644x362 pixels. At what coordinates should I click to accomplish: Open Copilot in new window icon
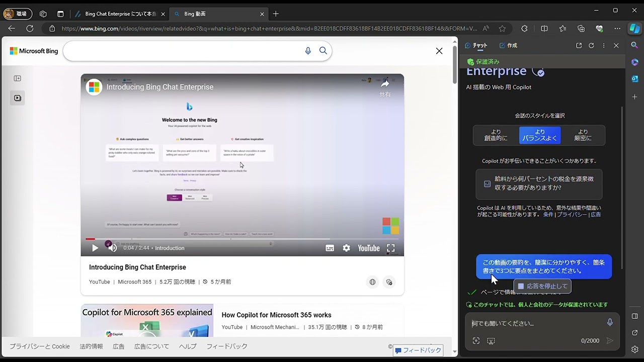[x=579, y=45]
